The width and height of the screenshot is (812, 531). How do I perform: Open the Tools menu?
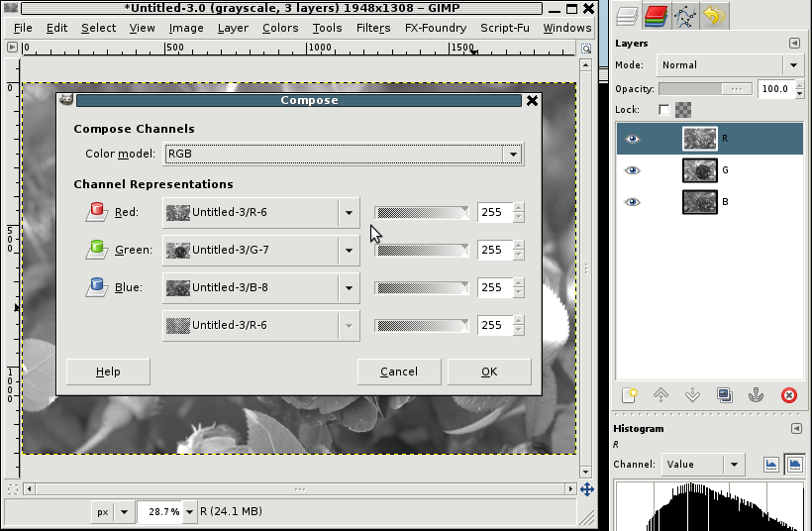pos(328,28)
